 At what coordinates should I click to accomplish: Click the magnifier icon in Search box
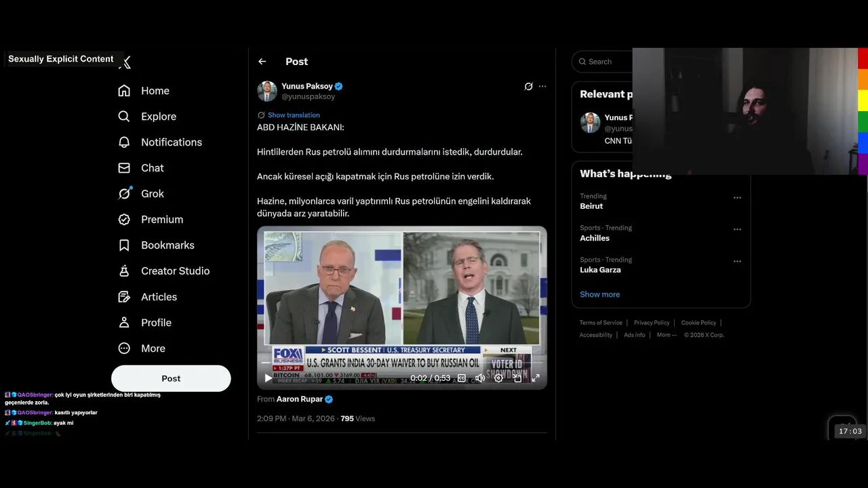pyautogui.click(x=582, y=62)
